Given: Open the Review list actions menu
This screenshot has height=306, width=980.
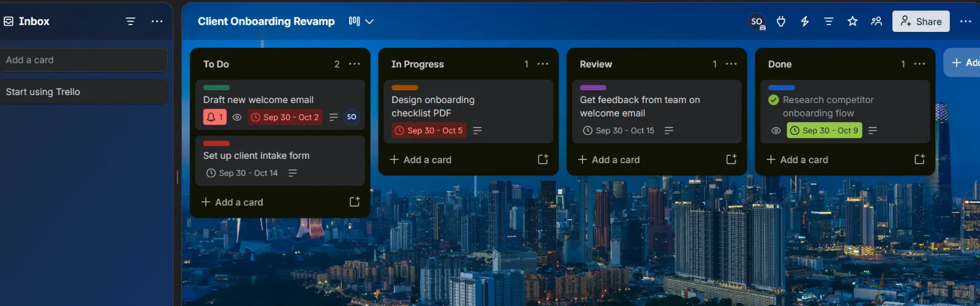Looking at the screenshot, I should pyautogui.click(x=731, y=64).
